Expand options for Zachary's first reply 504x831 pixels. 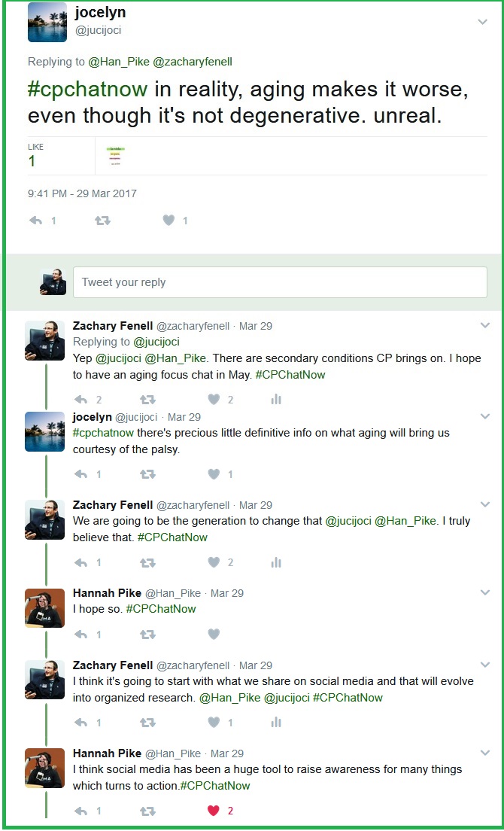(x=485, y=325)
